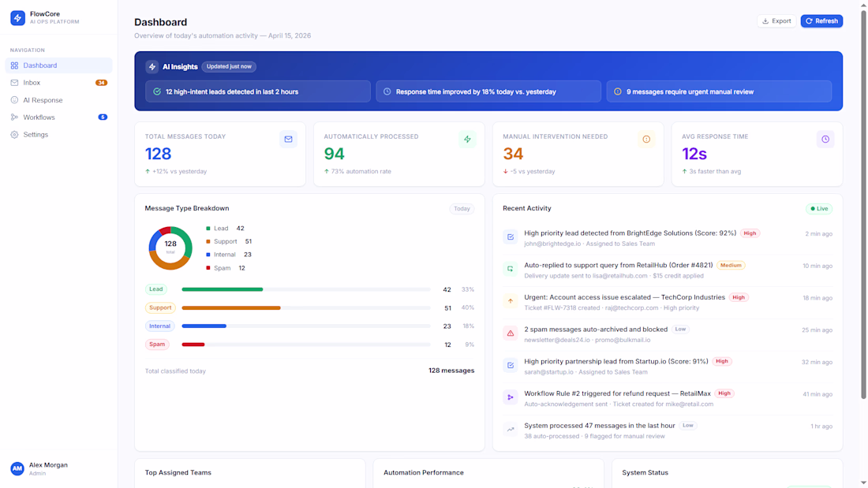Viewport: 868px width, 488px height.
Task: Click the Medium priority tag on RetailHub entry
Action: click(x=731, y=265)
